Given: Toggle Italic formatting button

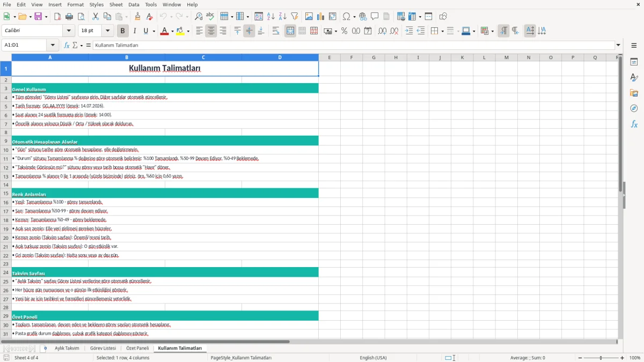Looking at the screenshot, I should point(135,31).
